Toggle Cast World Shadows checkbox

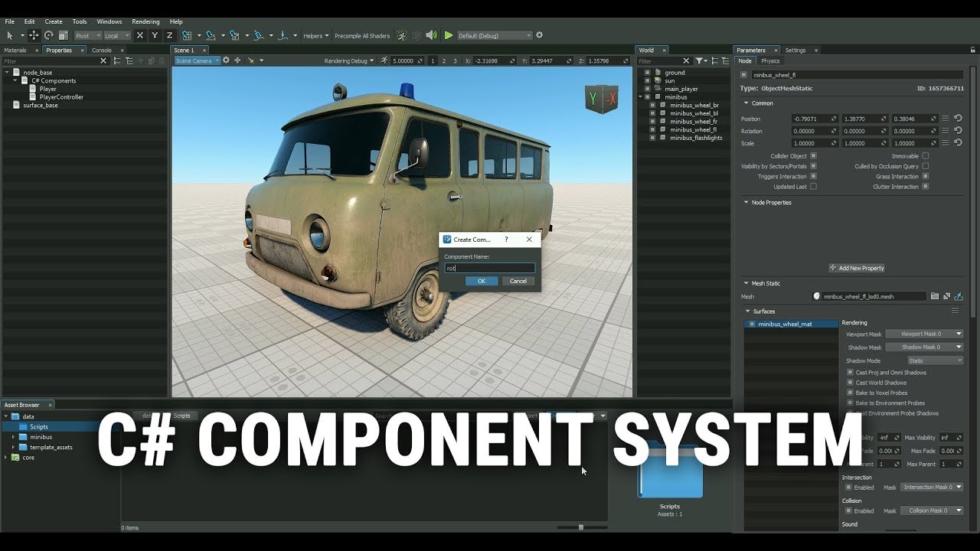click(x=850, y=383)
